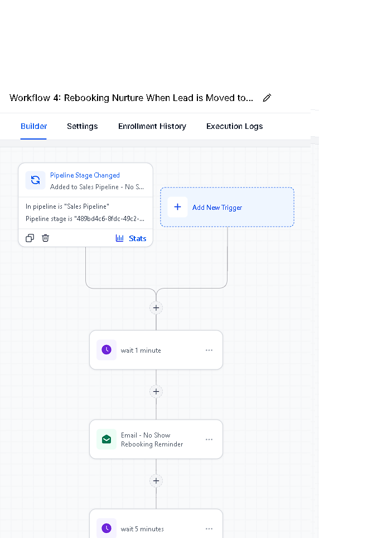This screenshot has height=538, width=392.
Task: Click the "In pipeline is Sales Pipeline" filter text
Action: point(67,206)
